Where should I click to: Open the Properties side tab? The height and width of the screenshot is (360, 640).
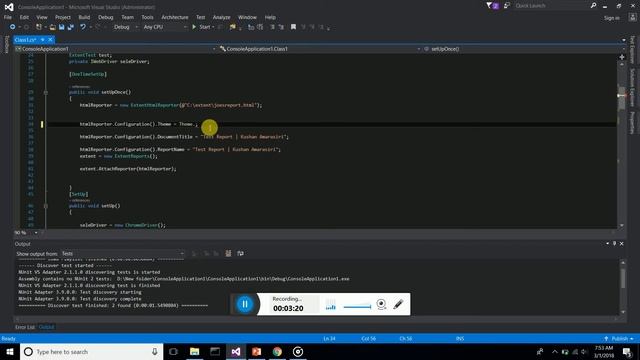click(x=632, y=123)
